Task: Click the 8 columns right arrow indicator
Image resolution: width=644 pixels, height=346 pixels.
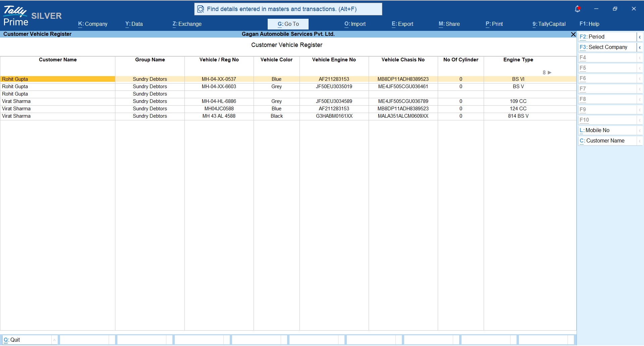Action: [547, 72]
